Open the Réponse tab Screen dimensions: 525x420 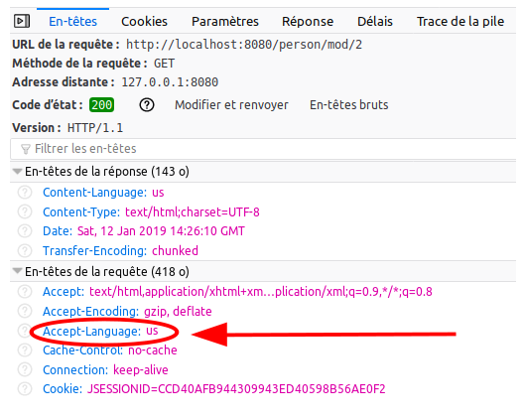(x=308, y=22)
